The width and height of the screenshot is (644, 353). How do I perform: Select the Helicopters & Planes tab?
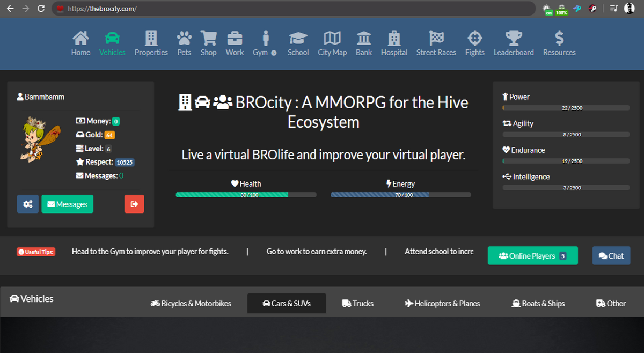(442, 304)
